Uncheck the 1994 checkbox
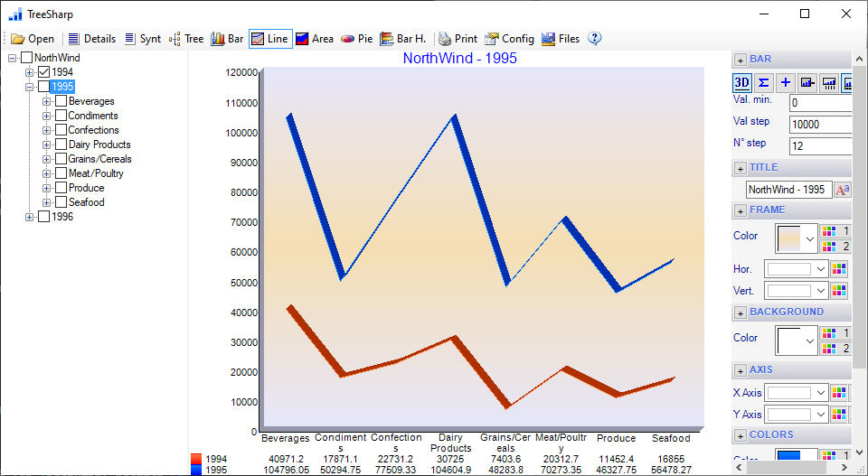 pyautogui.click(x=43, y=72)
